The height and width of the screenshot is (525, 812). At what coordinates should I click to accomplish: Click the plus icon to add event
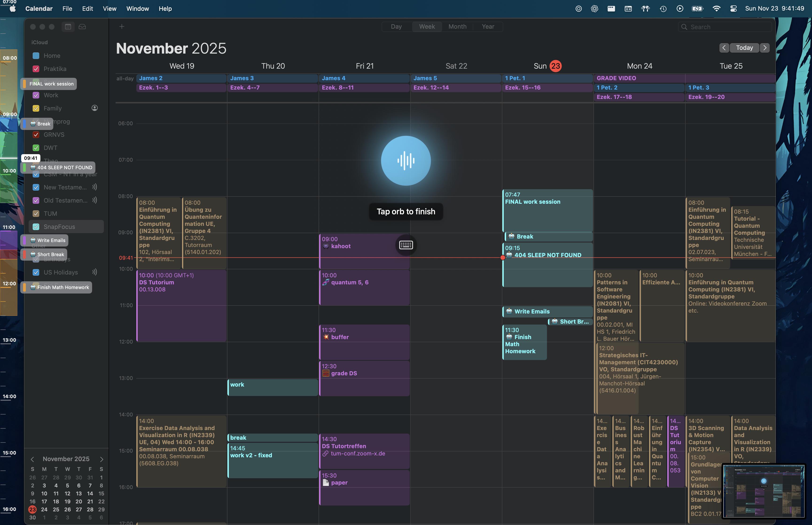coord(122,27)
